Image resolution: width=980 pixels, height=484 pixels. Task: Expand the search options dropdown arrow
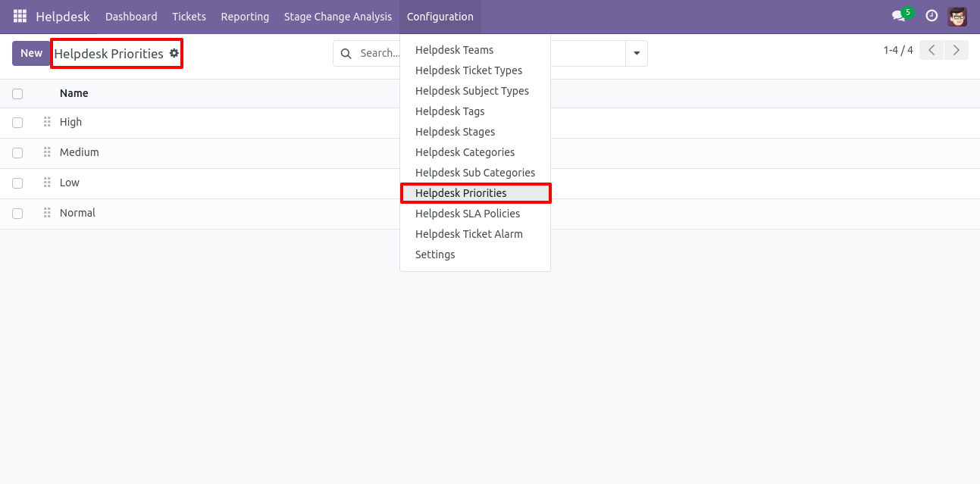pos(637,54)
